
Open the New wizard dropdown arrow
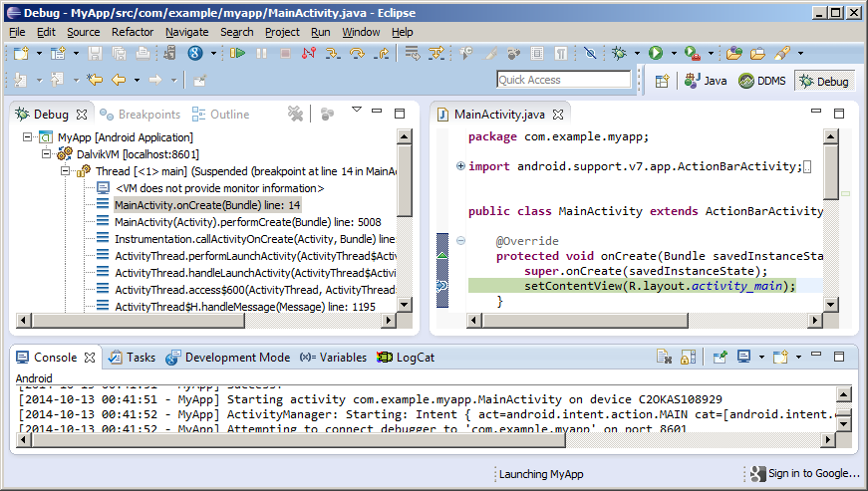[x=39, y=54]
